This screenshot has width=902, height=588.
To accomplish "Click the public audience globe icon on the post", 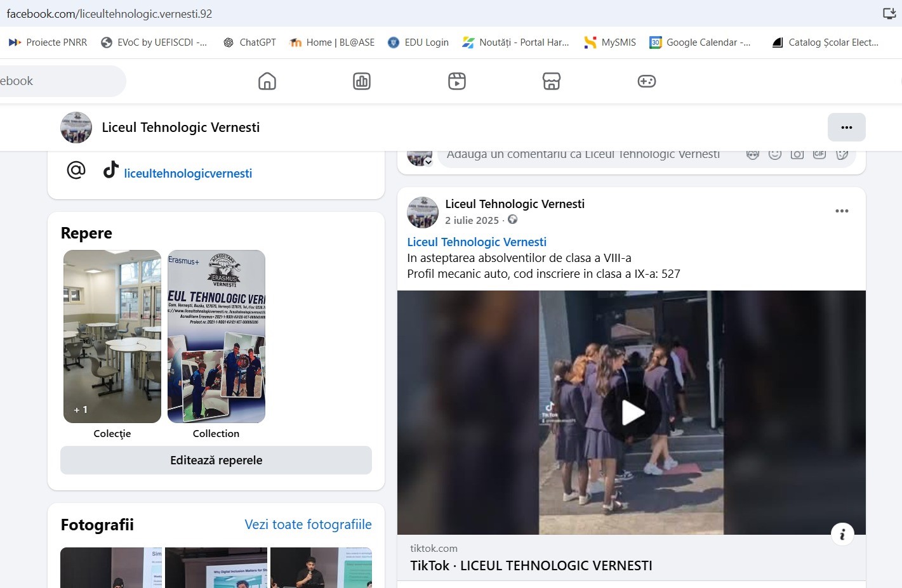I will [513, 219].
